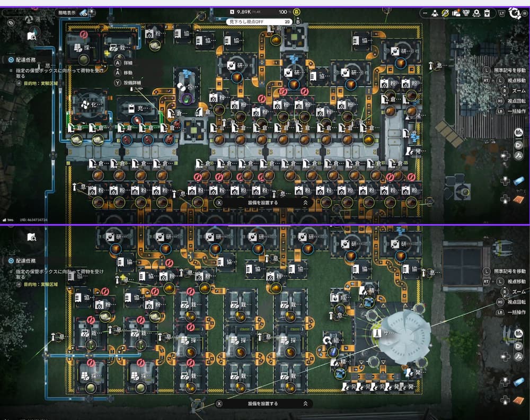Click the red item output under 充…

pyautogui.click(x=137, y=120)
